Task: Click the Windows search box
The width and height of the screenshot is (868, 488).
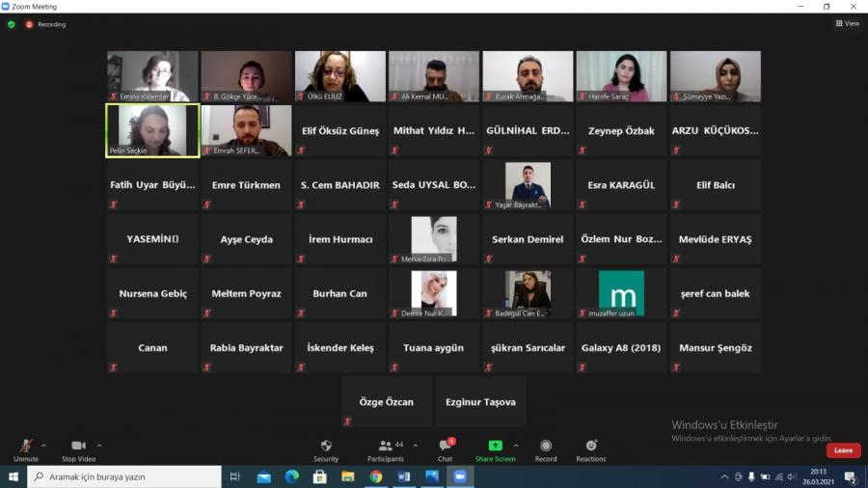Action: 125,476
